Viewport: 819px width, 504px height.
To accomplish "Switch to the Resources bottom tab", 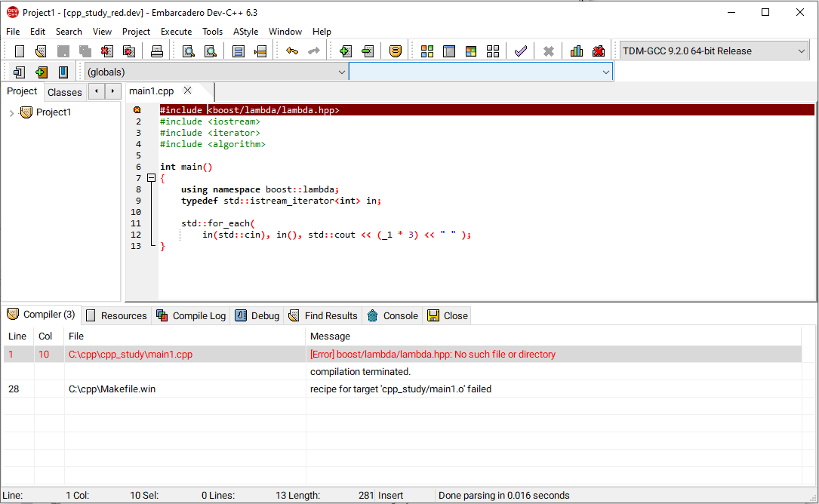I will (x=117, y=316).
